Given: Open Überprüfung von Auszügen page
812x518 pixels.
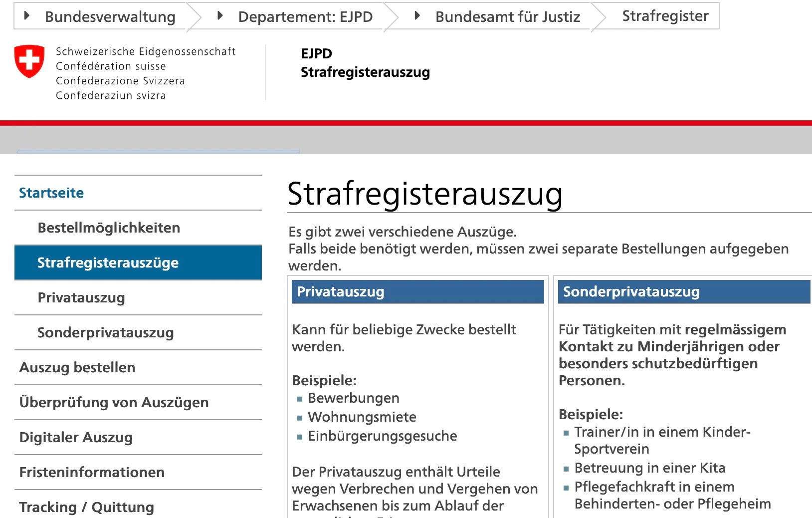Looking at the screenshot, I should click(138, 402).
